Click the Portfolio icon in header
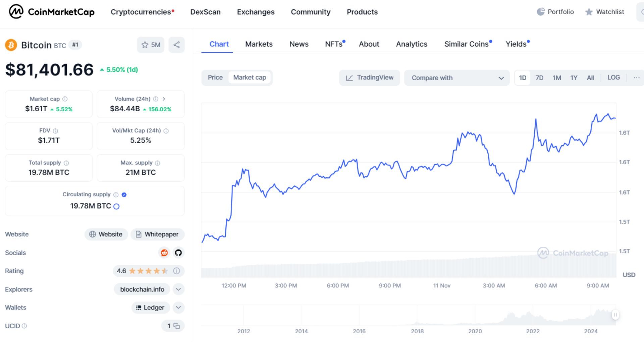Image resolution: width=644 pixels, height=342 pixels. pyautogui.click(x=540, y=11)
